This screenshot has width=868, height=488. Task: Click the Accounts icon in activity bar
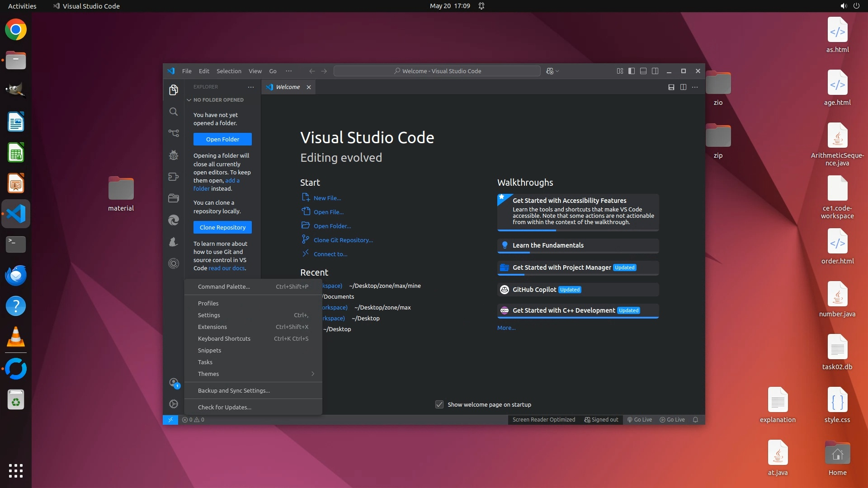[x=174, y=383]
